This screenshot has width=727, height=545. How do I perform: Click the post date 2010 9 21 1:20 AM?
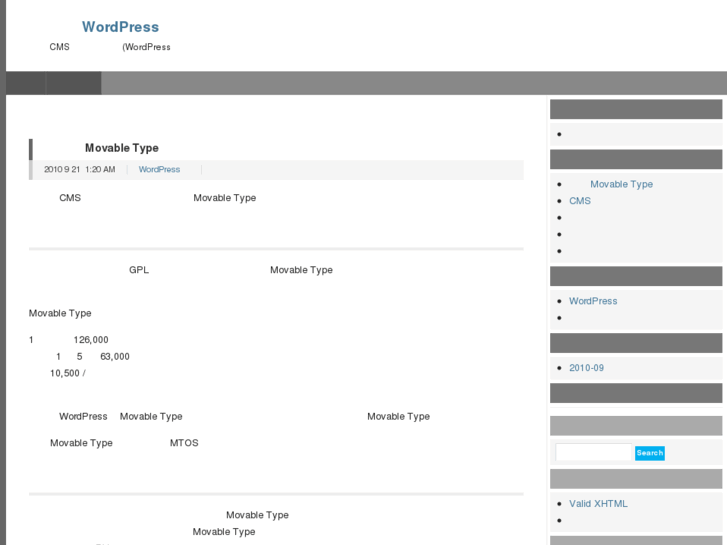[x=79, y=169]
